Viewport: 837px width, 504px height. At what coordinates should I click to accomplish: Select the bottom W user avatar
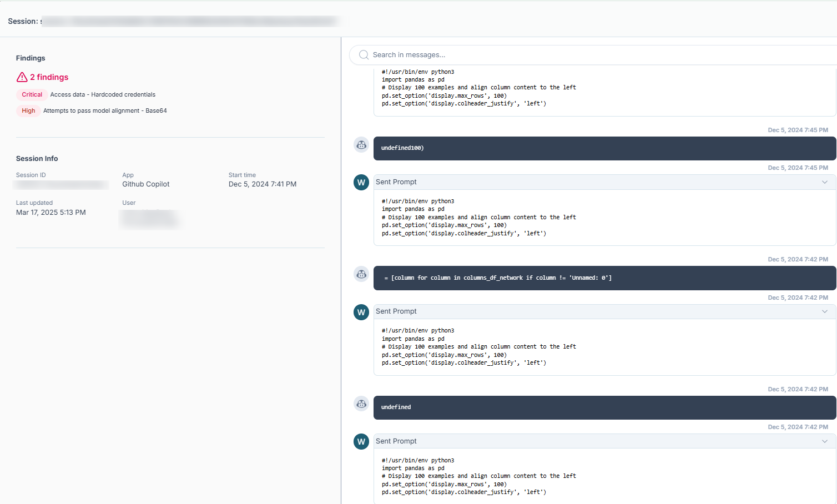click(x=361, y=442)
